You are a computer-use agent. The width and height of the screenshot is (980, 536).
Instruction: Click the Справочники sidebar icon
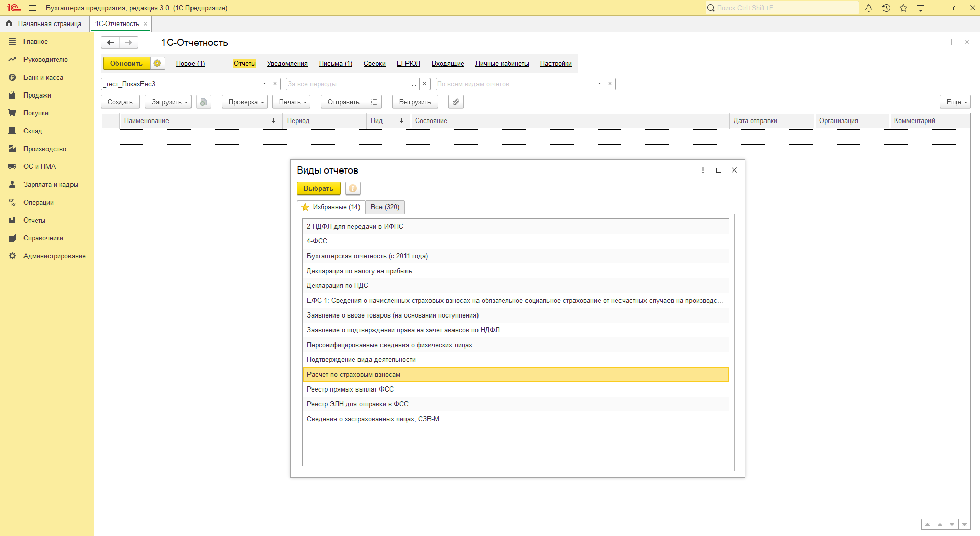[12, 238]
